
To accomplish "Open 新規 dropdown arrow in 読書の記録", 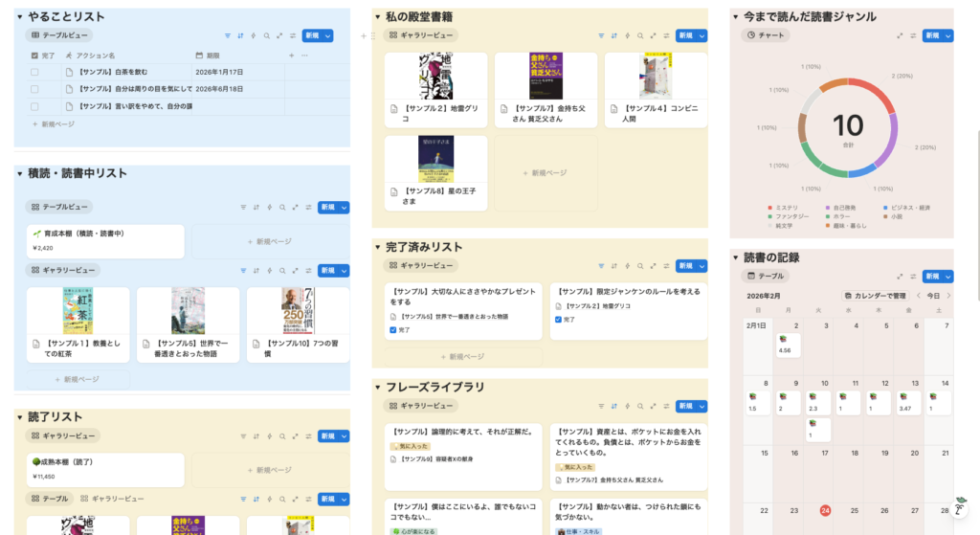I will 947,276.
